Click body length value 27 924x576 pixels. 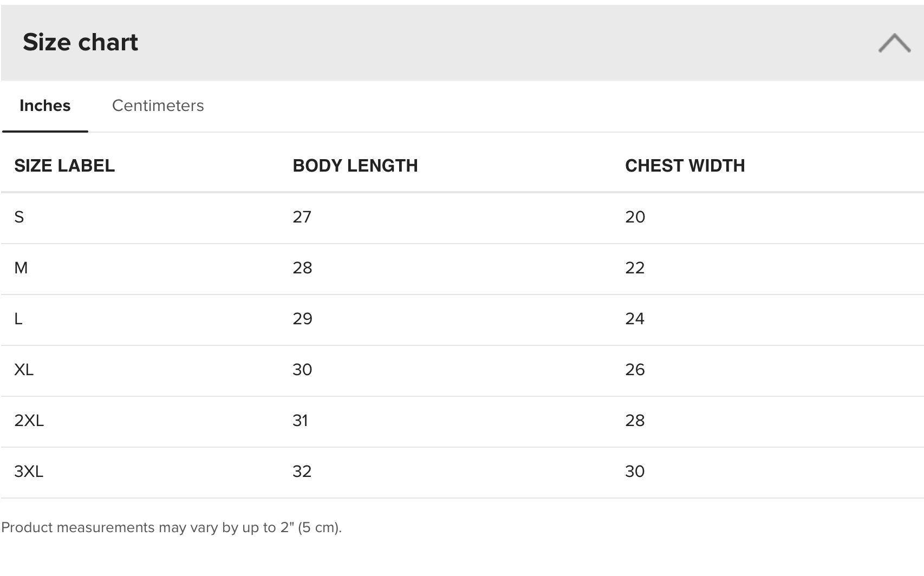click(302, 217)
